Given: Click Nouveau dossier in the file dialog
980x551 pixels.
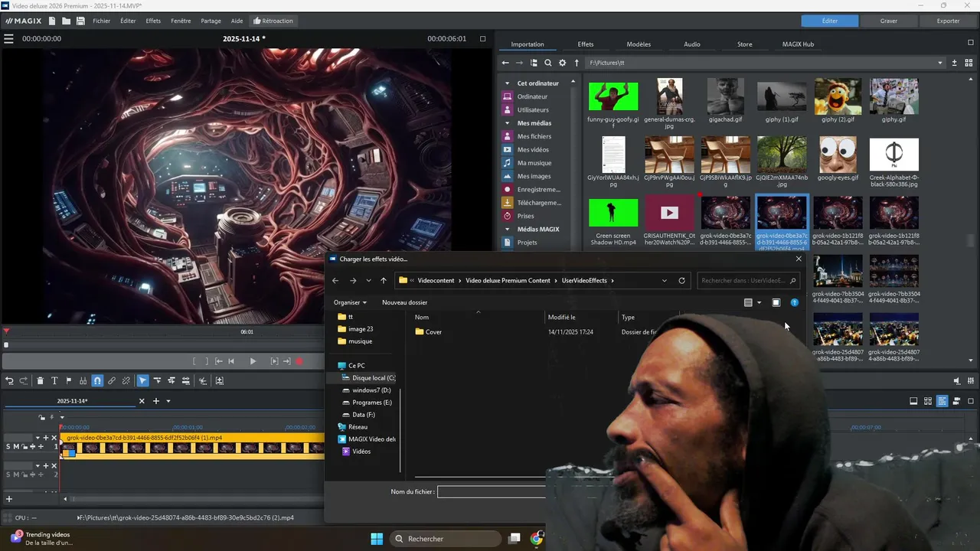Looking at the screenshot, I should pyautogui.click(x=404, y=302).
